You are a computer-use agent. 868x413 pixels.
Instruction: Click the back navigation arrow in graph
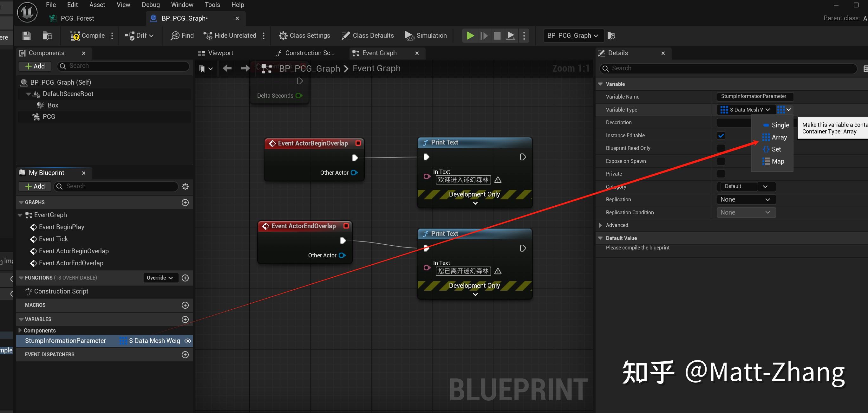pyautogui.click(x=227, y=68)
